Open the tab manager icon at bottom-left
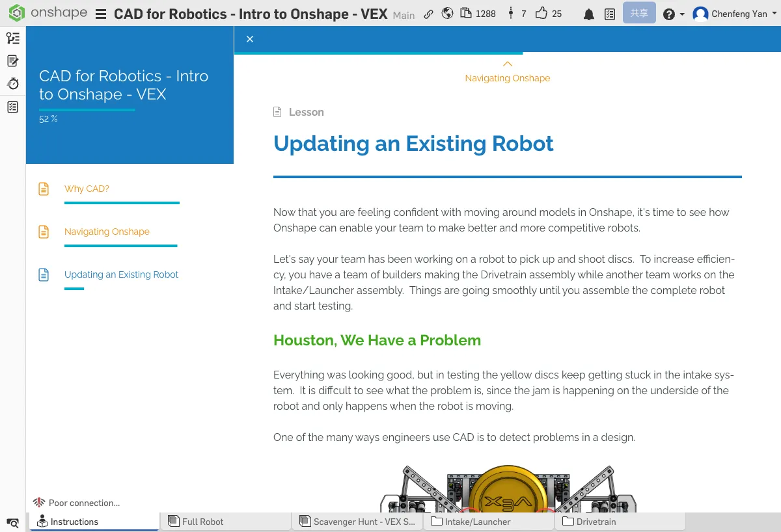This screenshot has width=781, height=532. tap(12, 522)
